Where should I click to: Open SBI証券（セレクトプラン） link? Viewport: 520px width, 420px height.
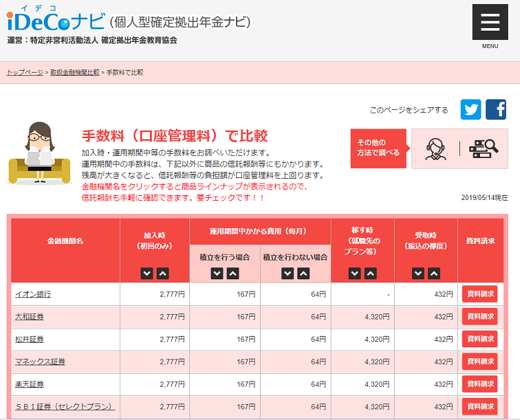[65, 407]
